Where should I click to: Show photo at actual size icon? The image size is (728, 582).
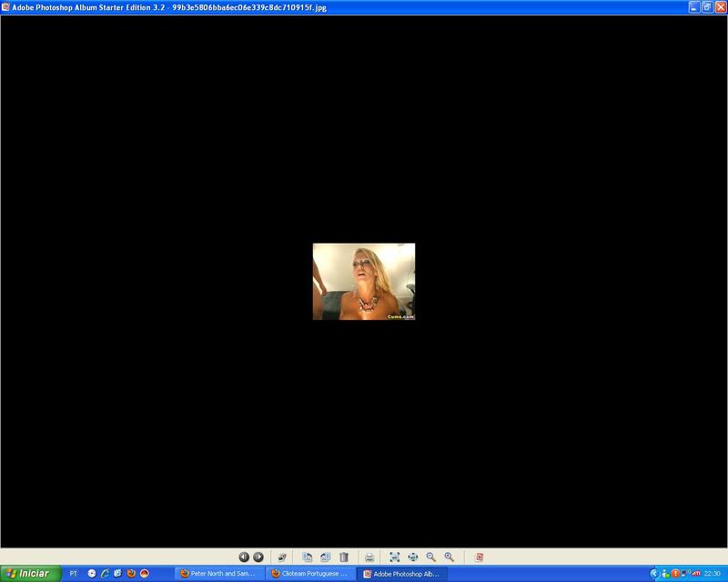[412, 557]
